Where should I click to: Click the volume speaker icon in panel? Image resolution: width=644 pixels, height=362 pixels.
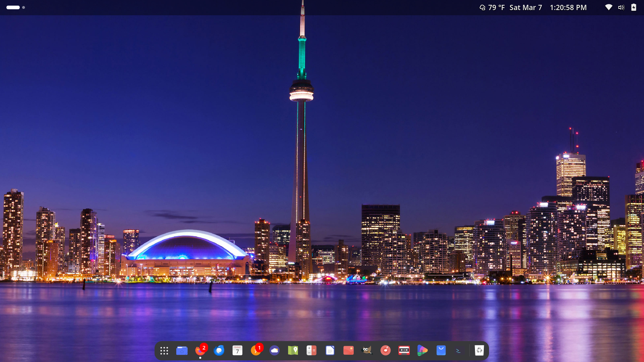coord(621,8)
